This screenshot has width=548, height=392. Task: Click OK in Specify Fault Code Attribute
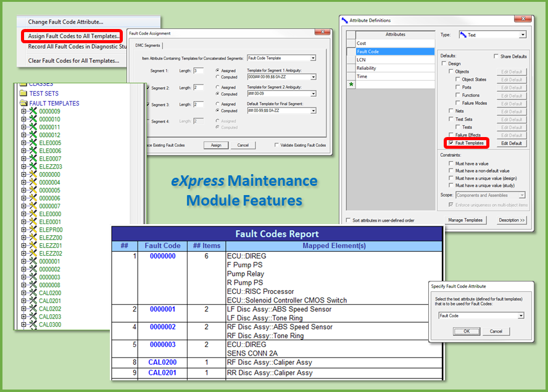pos(467,331)
